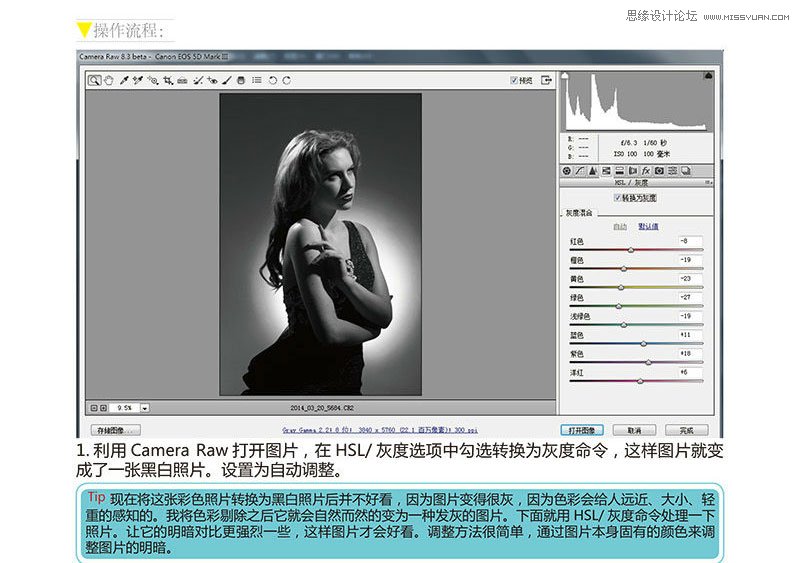Rotate image clockwise

pyautogui.click(x=287, y=80)
